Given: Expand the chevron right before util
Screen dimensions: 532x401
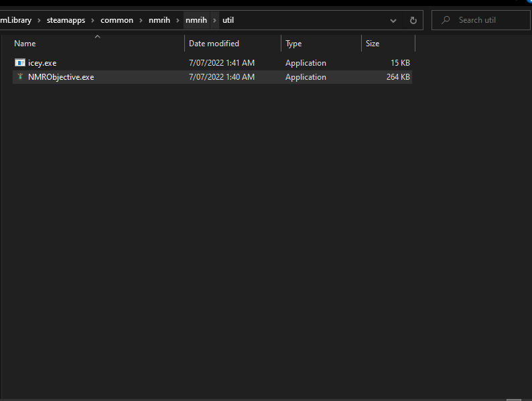Looking at the screenshot, I should tap(214, 20).
